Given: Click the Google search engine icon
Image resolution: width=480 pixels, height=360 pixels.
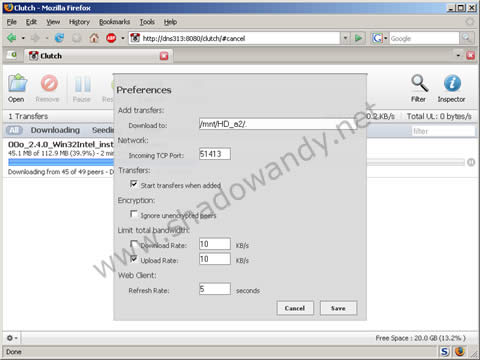Looking at the screenshot, I should [x=377, y=38].
